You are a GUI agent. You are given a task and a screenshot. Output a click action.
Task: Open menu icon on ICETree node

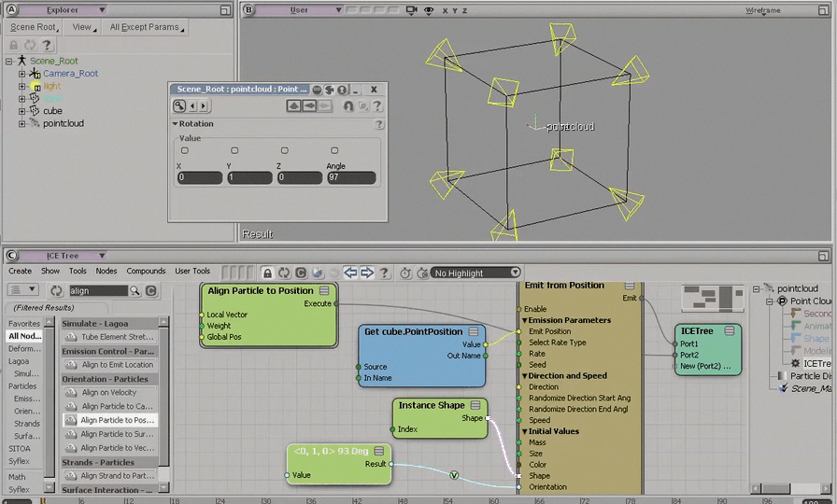point(730,331)
